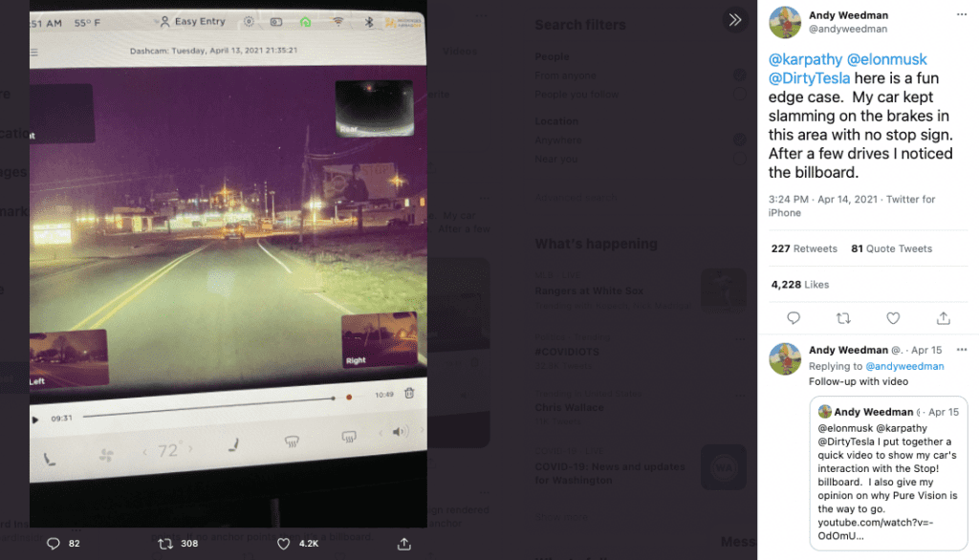Show the 81 Quote Tweets
The width and height of the screenshot is (979, 560).
point(891,248)
